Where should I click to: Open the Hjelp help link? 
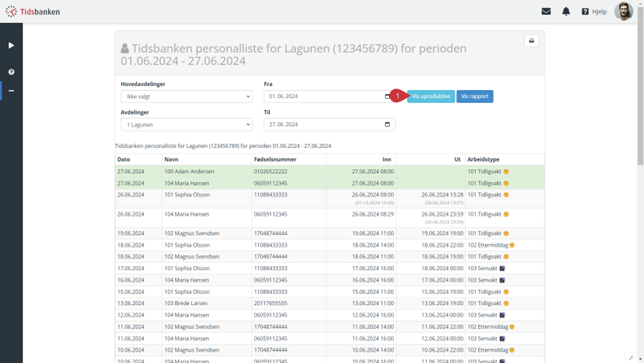(594, 12)
